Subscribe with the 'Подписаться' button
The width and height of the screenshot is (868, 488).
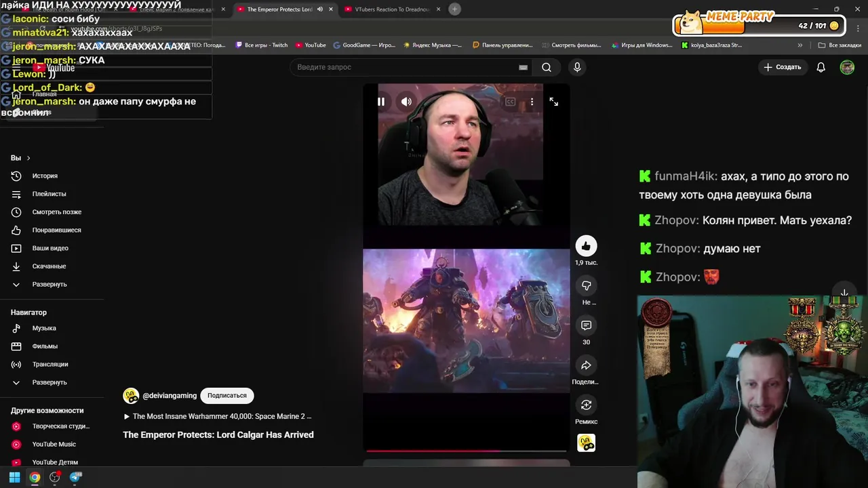(227, 395)
